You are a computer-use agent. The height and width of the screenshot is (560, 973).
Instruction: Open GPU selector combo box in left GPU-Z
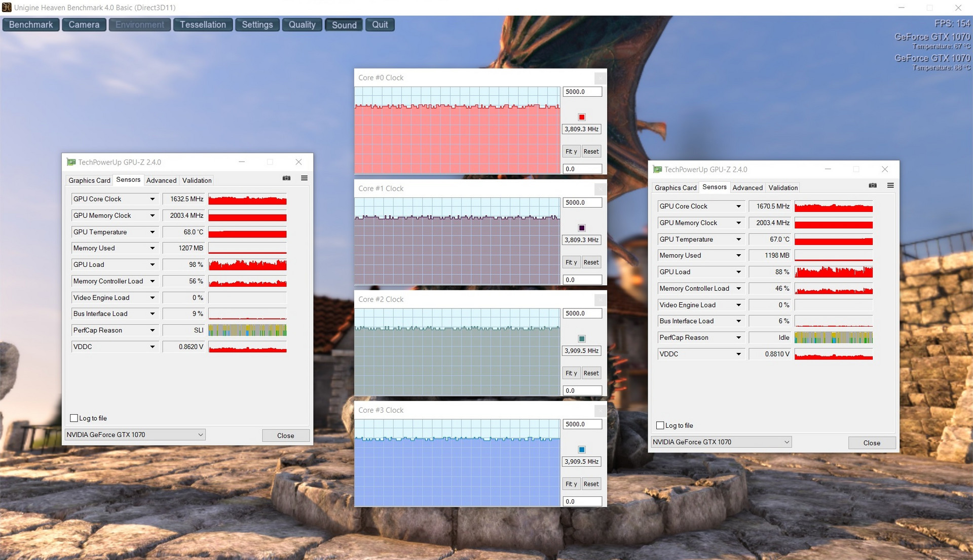(135, 434)
